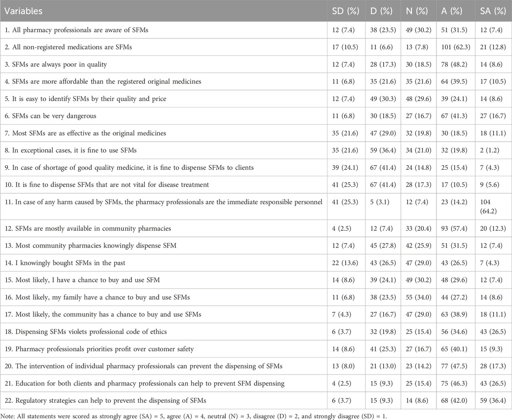
Task: Select statement 19 about profit over customer safety
Action: click(256, 349)
